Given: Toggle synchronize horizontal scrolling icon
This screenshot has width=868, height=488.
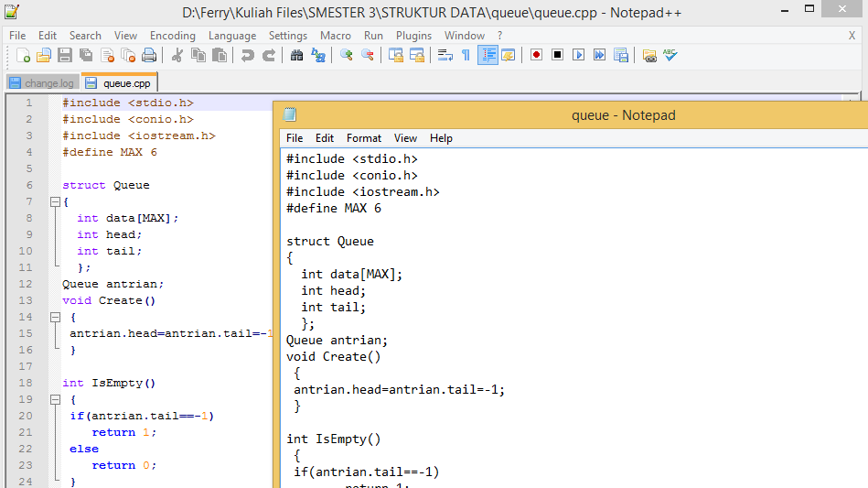Looking at the screenshot, I should 417,55.
